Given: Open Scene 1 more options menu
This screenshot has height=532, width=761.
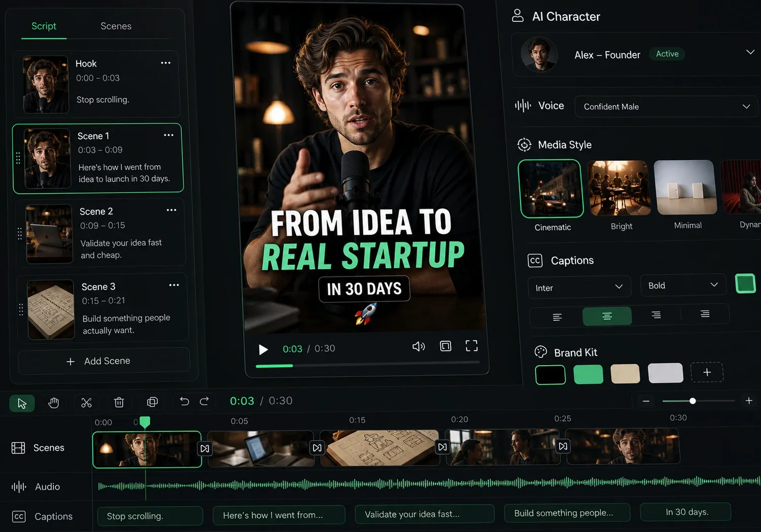Looking at the screenshot, I should [x=169, y=135].
